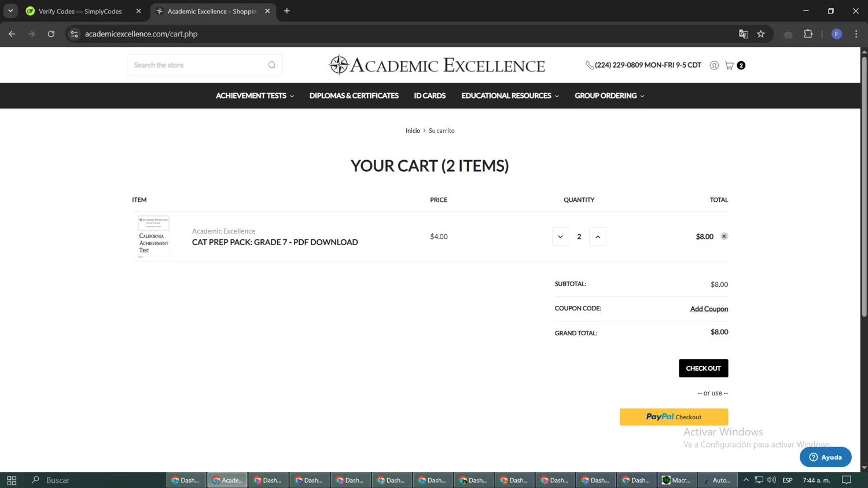Open the volume control in tray
This screenshot has height=488, width=868.
(x=771, y=480)
